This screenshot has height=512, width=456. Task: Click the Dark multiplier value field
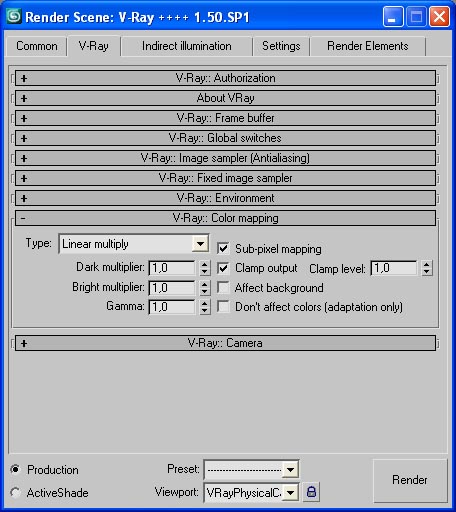172,268
